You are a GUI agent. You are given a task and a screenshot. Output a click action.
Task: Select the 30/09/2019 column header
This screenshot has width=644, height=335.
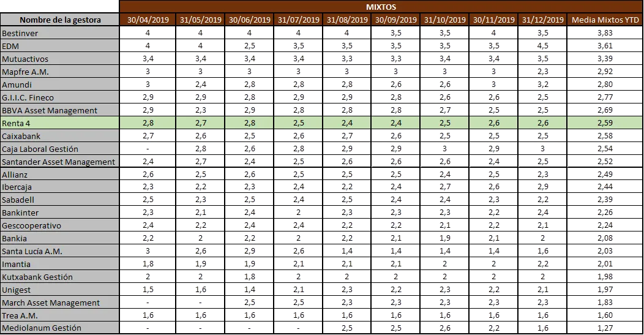tap(395, 20)
